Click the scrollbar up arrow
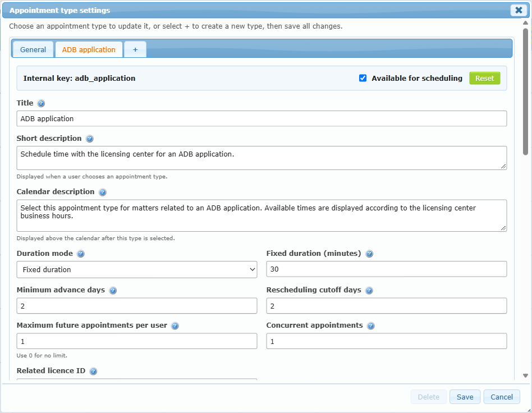Viewport: 532px width, 413px height. [526, 23]
